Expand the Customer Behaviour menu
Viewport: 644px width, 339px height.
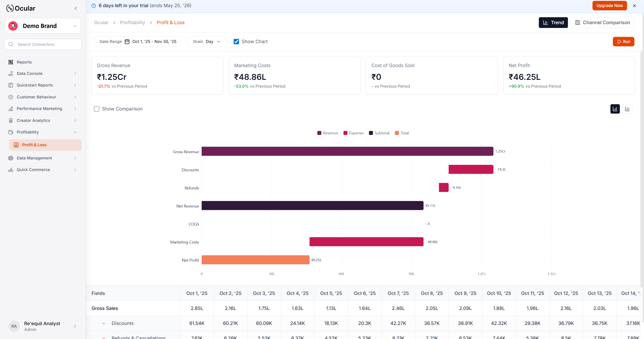point(75,97)
